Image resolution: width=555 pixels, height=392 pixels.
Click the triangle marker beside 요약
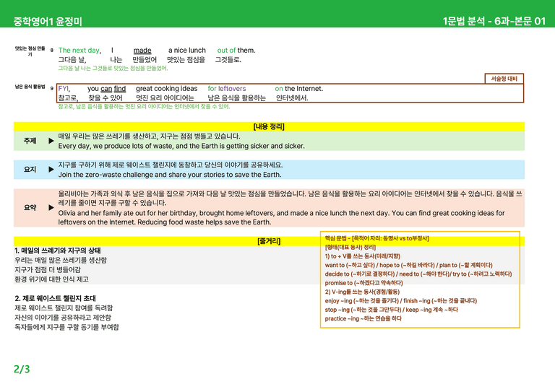point(51,207)
